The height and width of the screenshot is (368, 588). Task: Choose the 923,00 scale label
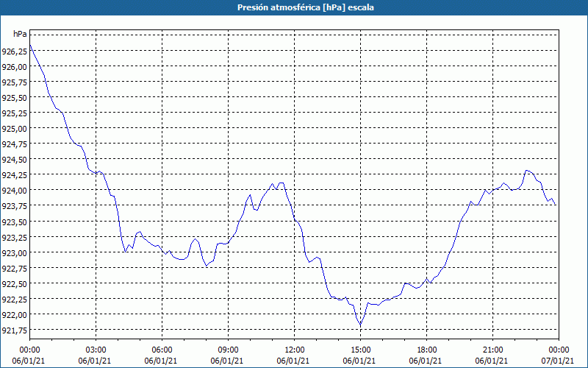[14, 252]
